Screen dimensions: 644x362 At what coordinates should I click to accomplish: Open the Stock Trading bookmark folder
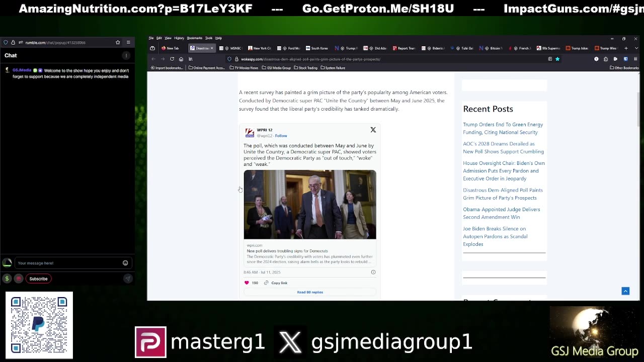point(306,68)
